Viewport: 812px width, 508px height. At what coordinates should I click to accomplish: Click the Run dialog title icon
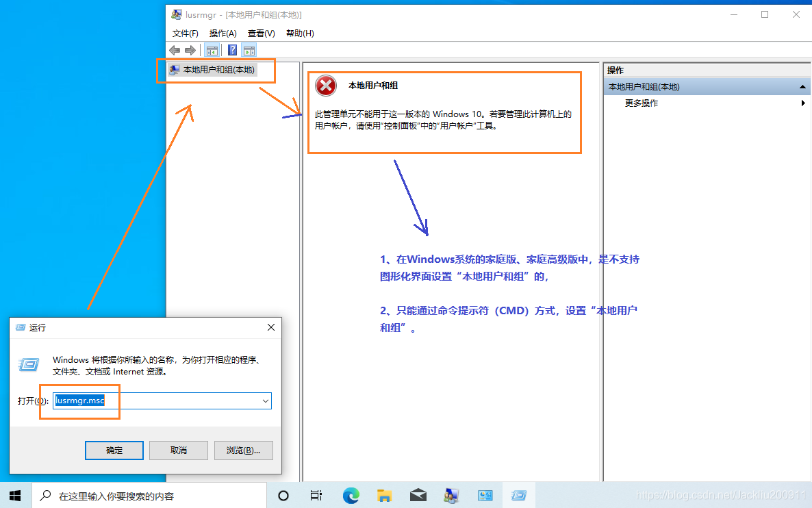[21, 327]
